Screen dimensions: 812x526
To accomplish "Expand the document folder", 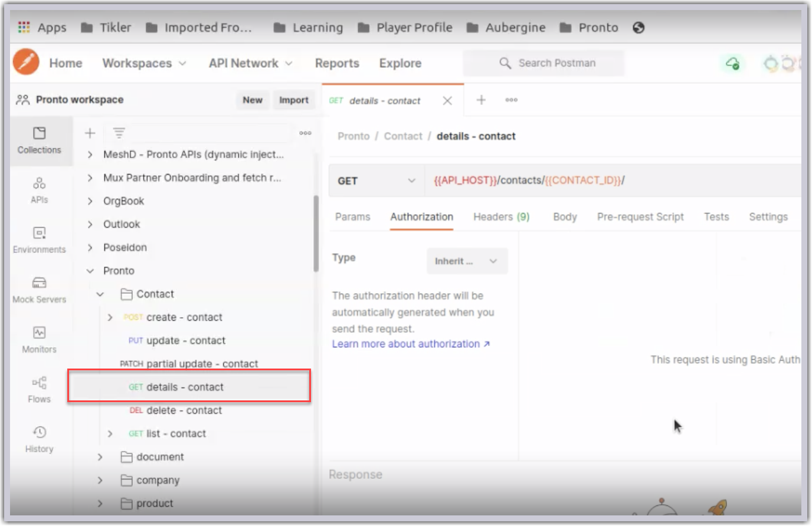I will (x=100, y=457).
